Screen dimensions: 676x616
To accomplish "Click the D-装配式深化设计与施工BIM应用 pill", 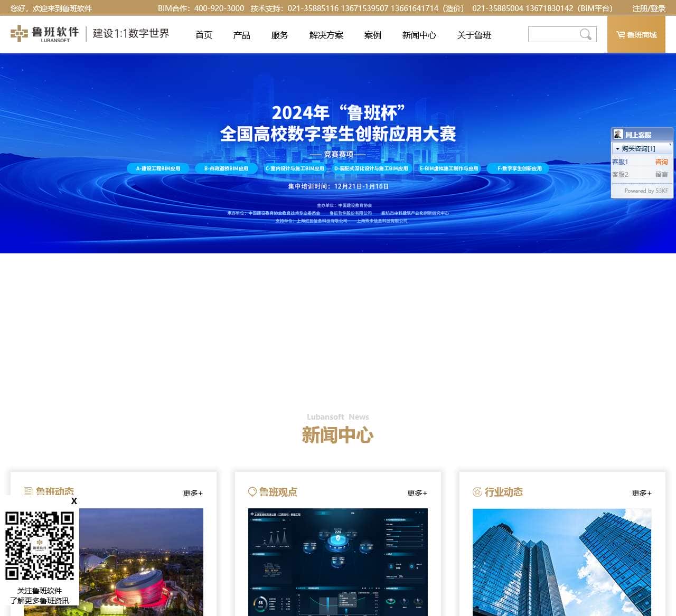I will (371, 168).
